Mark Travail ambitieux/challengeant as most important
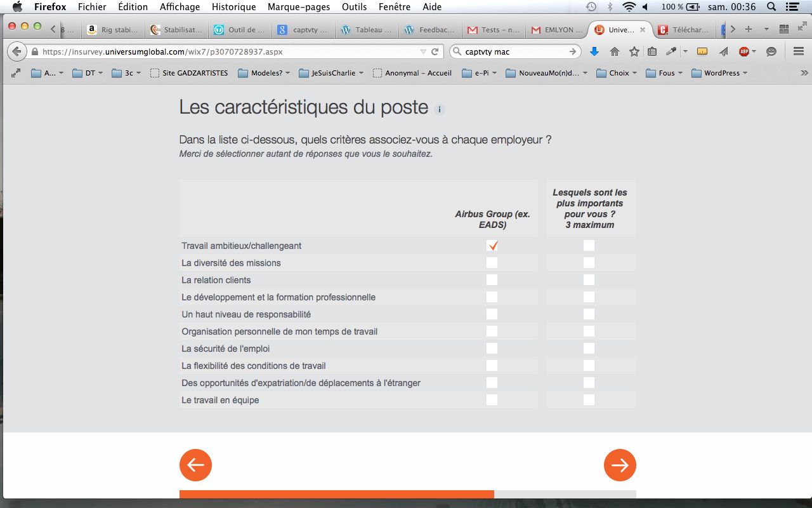Viewport: 812px width, 508px height. pos(589,246)
